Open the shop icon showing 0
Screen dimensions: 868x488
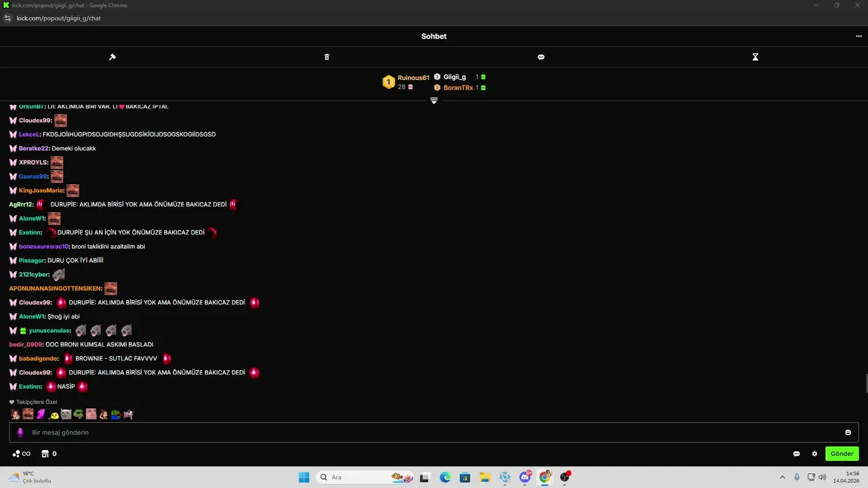point(49,454)
